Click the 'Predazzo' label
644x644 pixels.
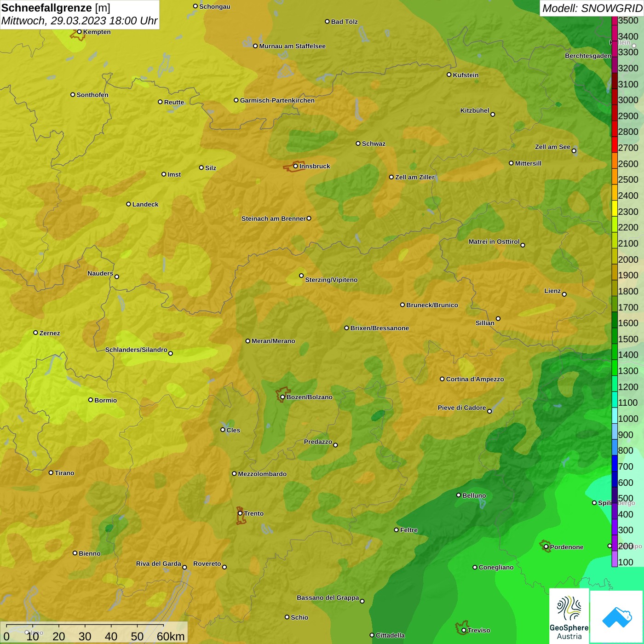318,442
